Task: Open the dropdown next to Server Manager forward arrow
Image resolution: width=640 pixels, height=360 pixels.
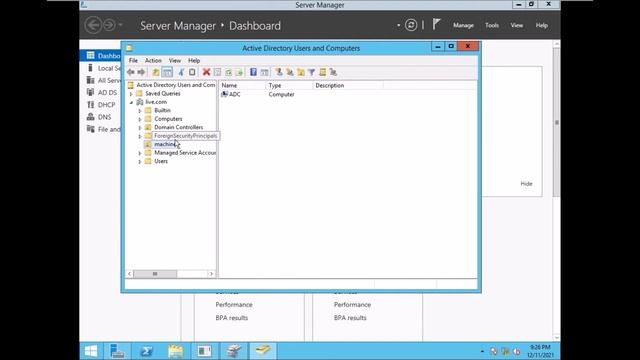Action: tap(120, 25)
